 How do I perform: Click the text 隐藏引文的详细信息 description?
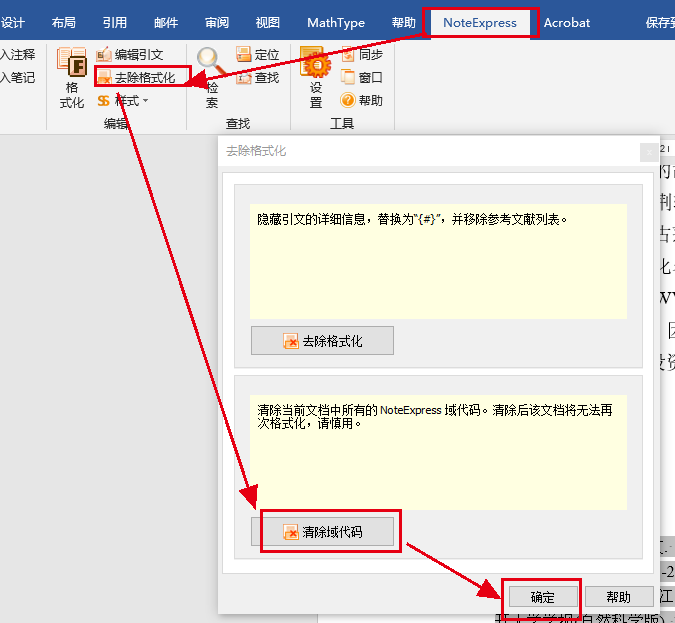(x=412, y=220)
